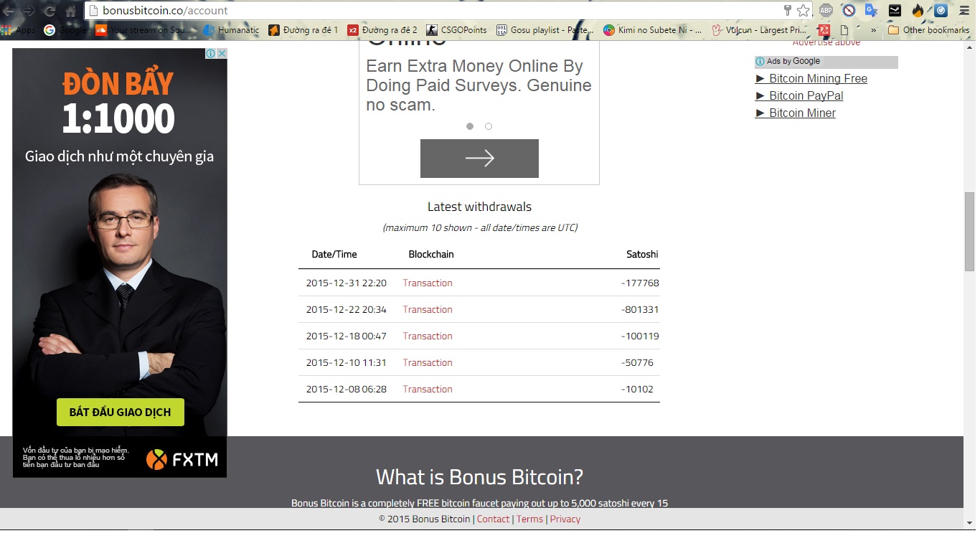The image size is (980, 551).
Task: Open the blank page icon bookmark
Action: [844, 30]
